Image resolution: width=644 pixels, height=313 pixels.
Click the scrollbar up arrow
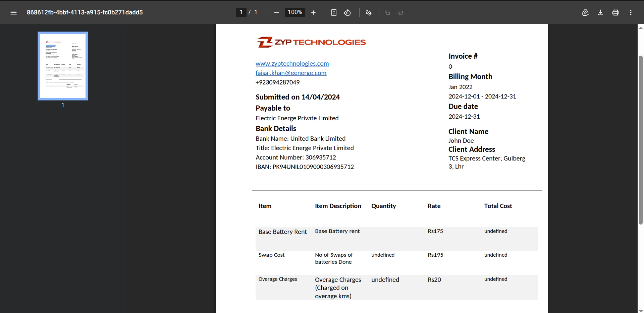point(641,28)
